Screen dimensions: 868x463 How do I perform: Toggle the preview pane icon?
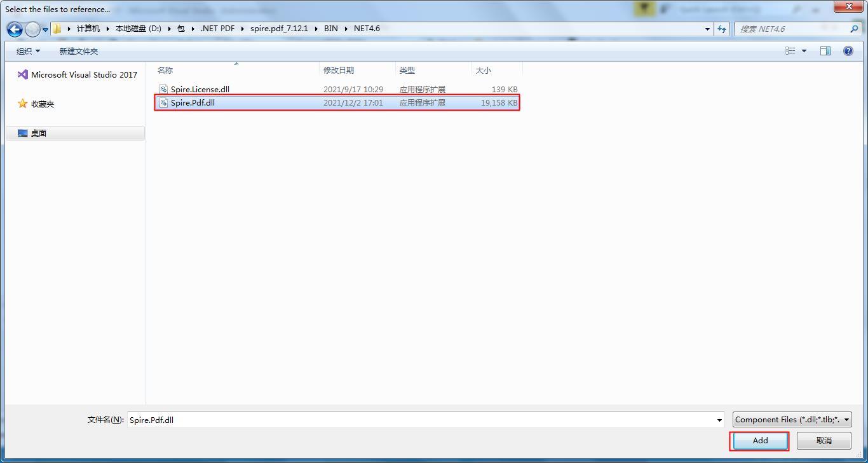(x=825, y=50)
